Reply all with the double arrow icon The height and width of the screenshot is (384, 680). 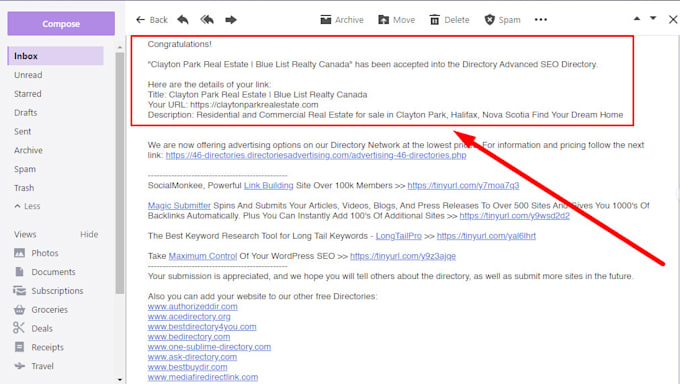[207, 20]
